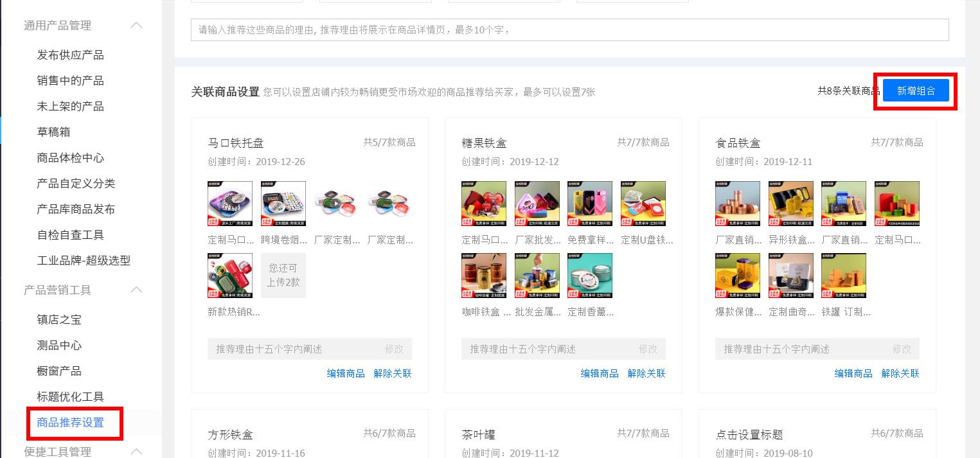Viewport: 980px width, 458px height.
Task: Collapse the 通用产品管理 section
Action: click(x=136, y=24)
